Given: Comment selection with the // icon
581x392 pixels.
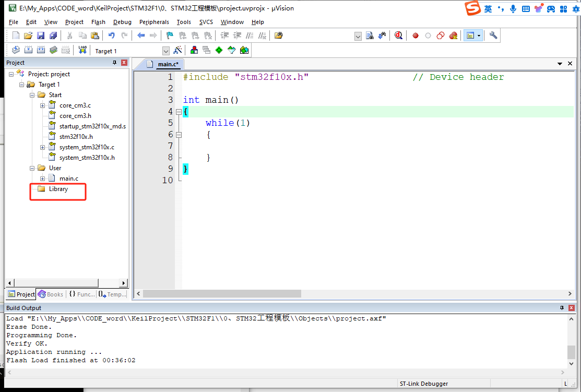Looking at the screenshot, I should click(x=250, y=35).
